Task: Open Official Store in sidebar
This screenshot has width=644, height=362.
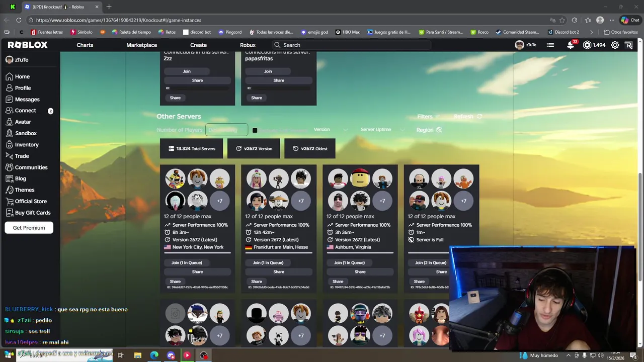Action: tap(26, 201)
